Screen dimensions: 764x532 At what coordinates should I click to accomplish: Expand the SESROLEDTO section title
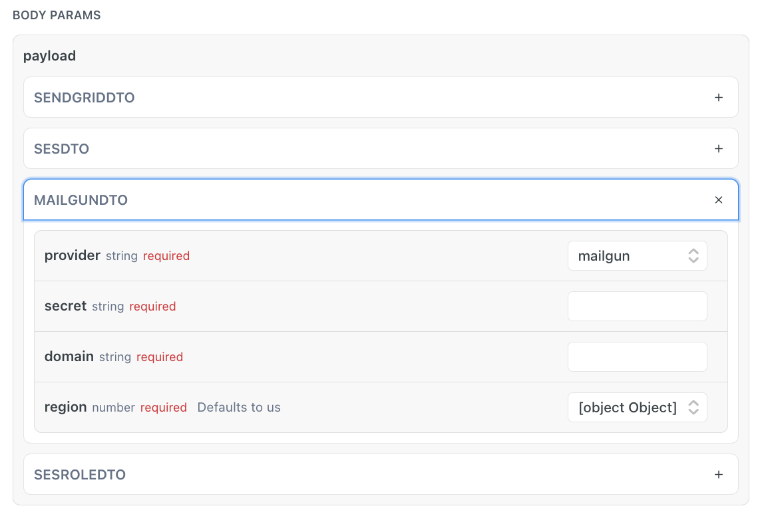[x=80, y=475]
